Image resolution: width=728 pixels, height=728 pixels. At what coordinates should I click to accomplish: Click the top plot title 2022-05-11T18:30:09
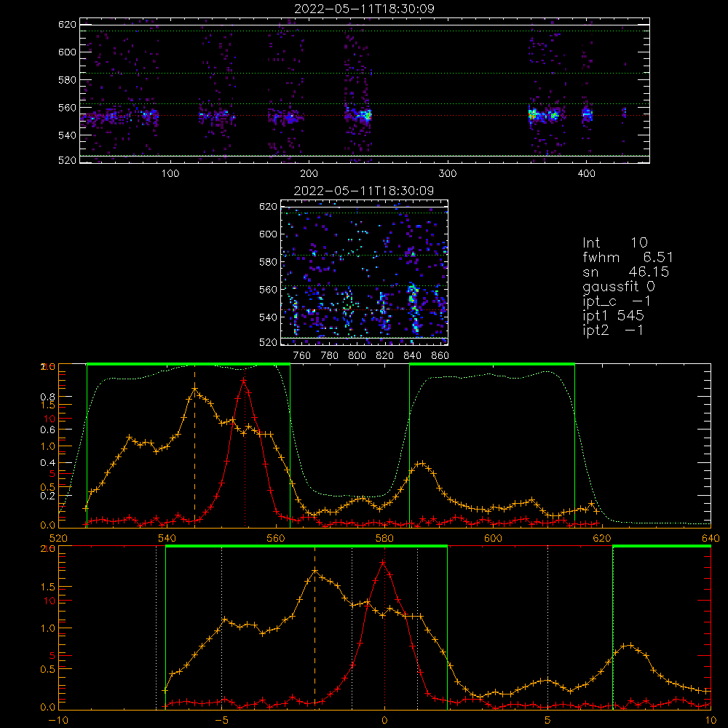(365, 9)
